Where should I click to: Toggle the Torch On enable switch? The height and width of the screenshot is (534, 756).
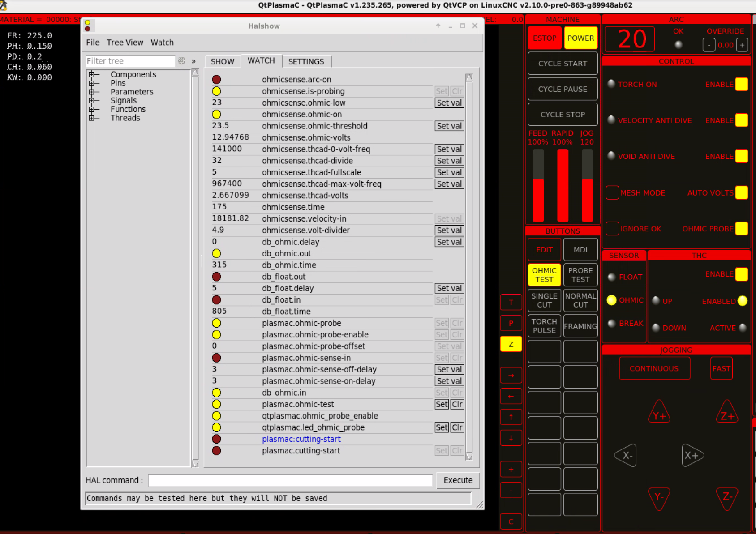742,84
